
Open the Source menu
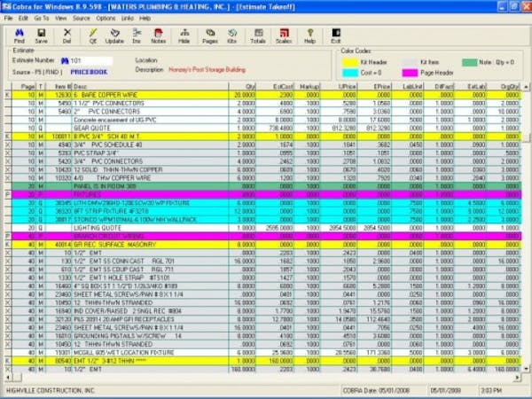tap(82, 19)
